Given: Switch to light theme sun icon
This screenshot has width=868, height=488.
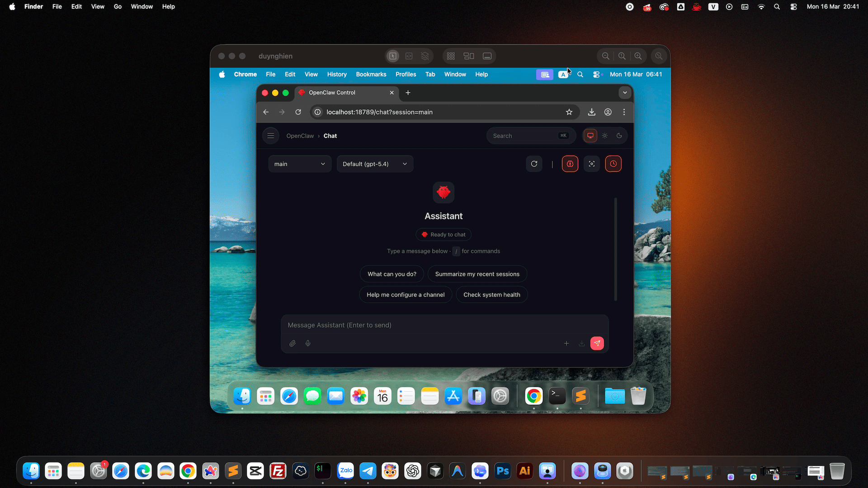Looking at the screenshot, I should [605, 136].
